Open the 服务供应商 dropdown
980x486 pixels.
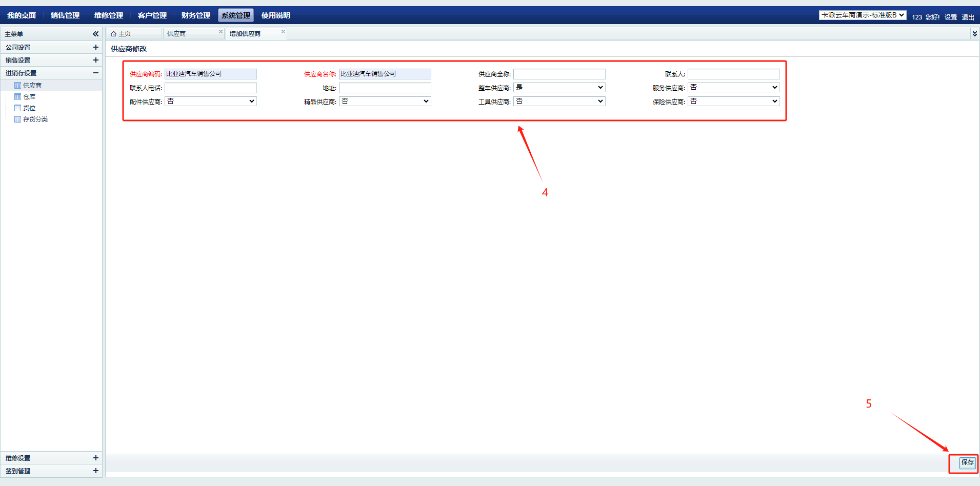(x=733, y=88)
